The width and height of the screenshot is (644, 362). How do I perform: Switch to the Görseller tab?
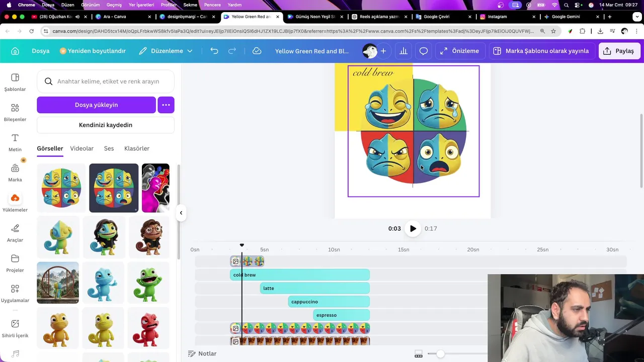click(x=50, y=148)
